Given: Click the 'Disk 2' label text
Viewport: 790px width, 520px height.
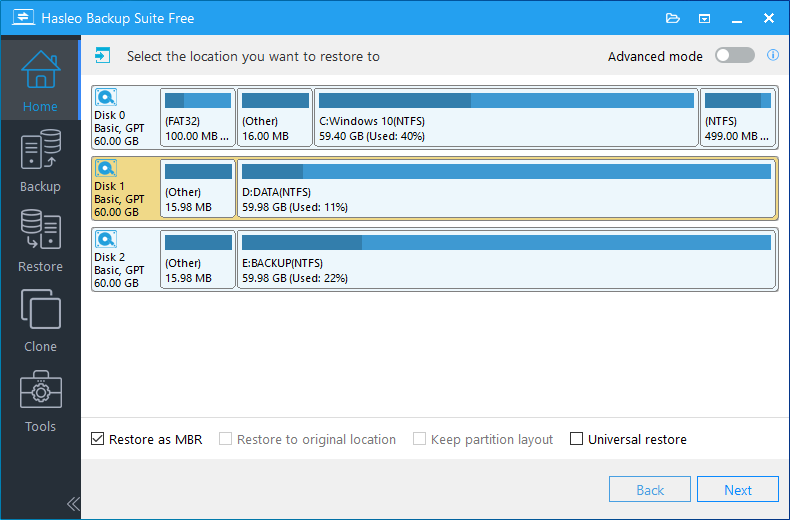Looking at the screenshot, I should [x=110, y=257].
